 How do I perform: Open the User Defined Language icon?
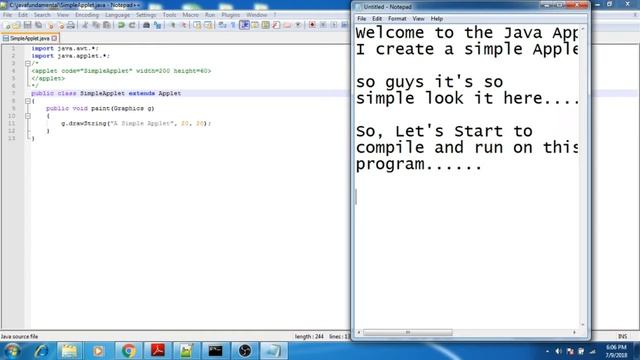[x=255, y=25]
